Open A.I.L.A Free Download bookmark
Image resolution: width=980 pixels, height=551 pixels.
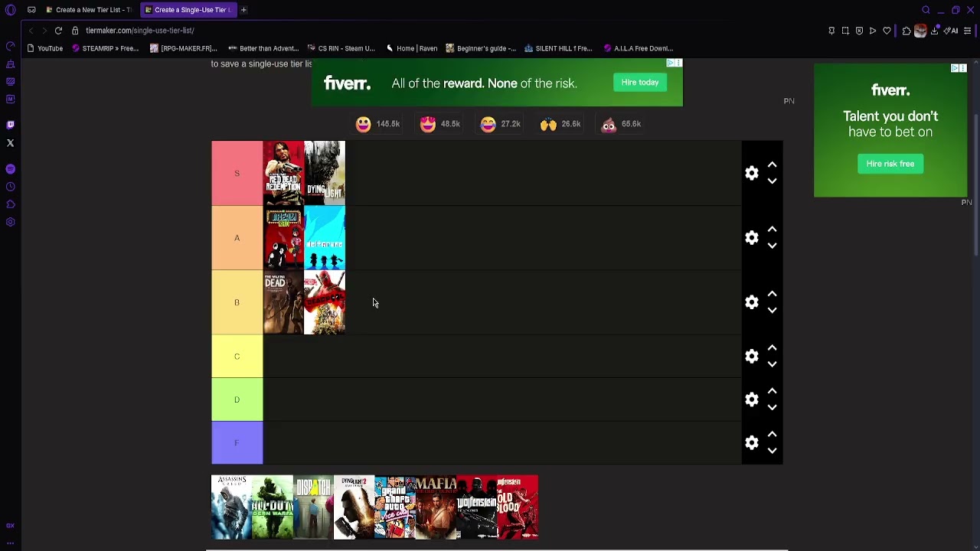point(638,48)
